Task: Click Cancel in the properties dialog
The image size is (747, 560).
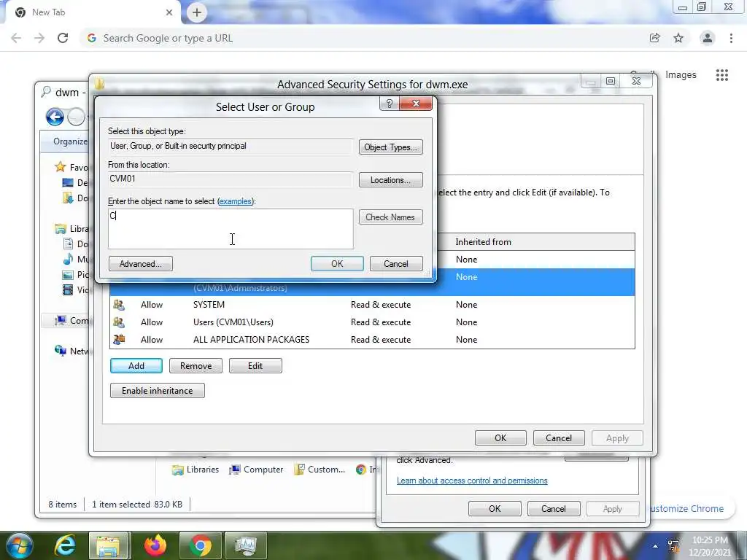Action: pyautogui.click(x=553, y=508)
